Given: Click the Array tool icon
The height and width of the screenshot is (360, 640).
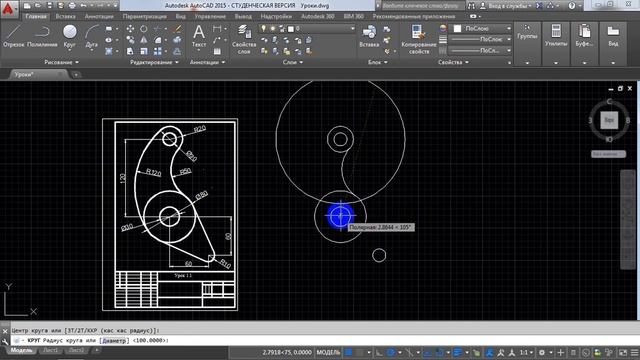Looking at the screenshot, I should (158, 51).
